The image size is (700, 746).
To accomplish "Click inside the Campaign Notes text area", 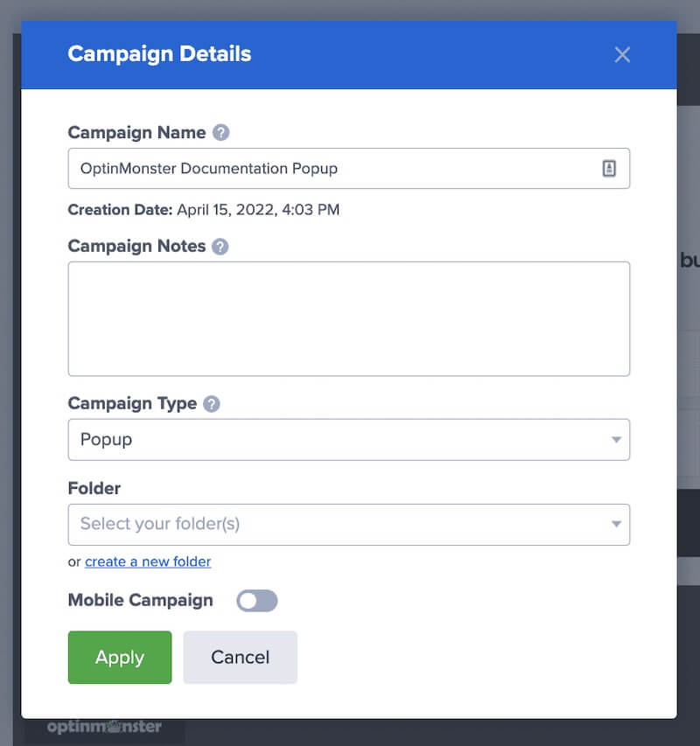I will point(350,317).
